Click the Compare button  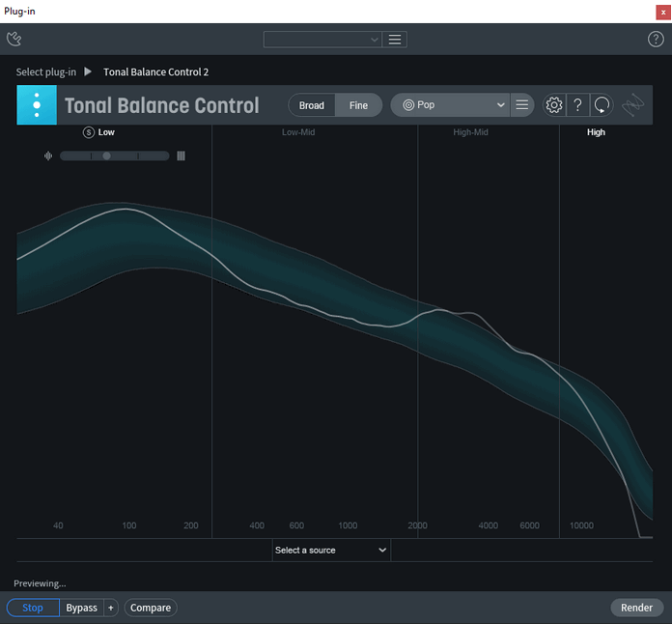coord(151,608)
